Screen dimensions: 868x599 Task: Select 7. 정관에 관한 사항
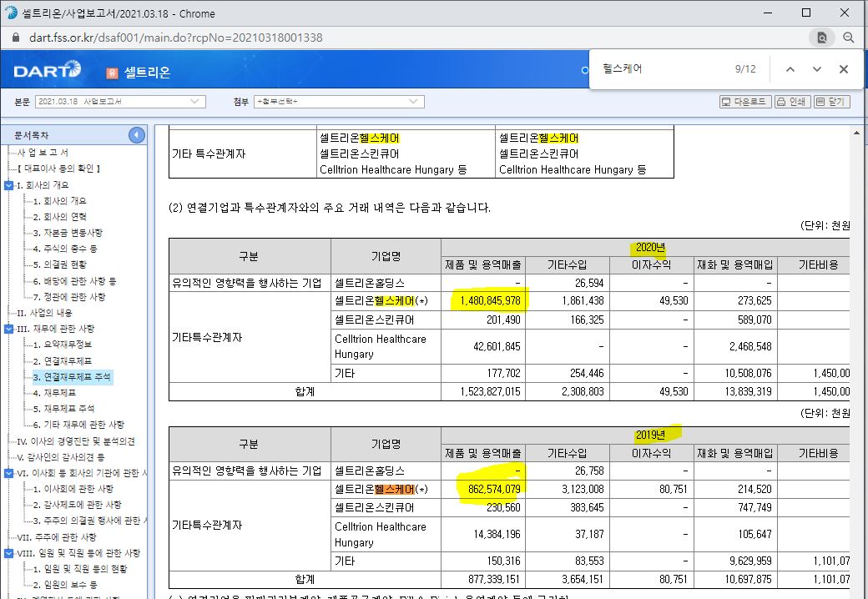coord(68,297)
